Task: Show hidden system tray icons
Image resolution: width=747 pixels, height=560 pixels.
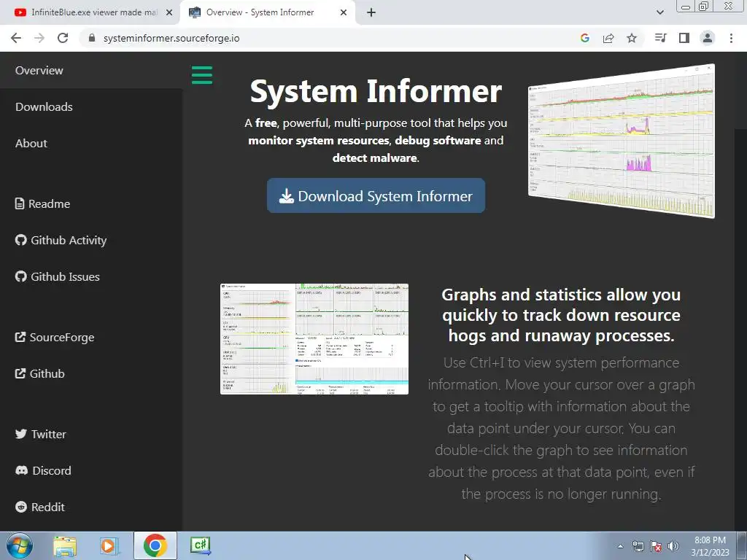Action: click(620, 546)
